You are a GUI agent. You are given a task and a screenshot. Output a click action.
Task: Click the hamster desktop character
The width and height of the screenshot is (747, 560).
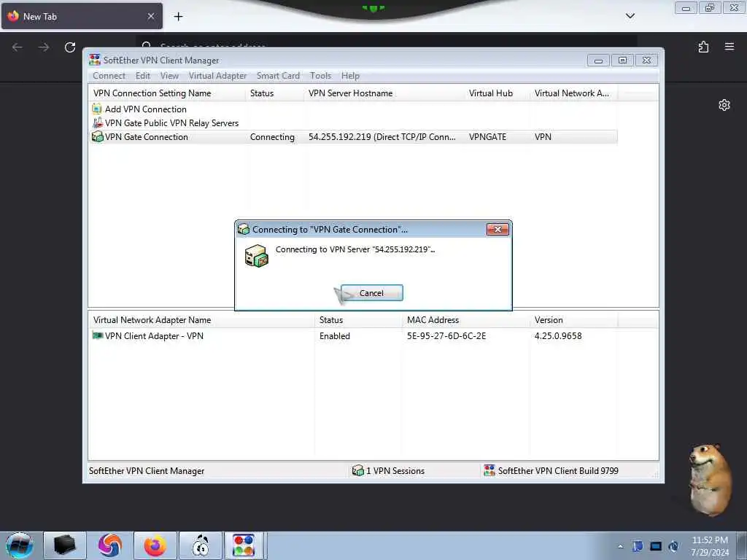(709, 480)
